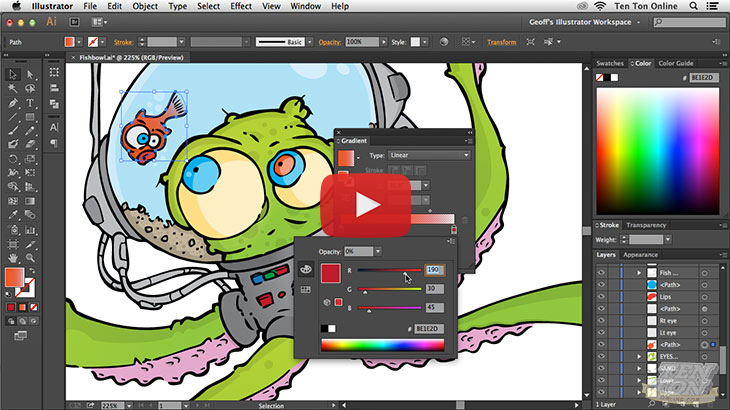This screenshot has height=410, width=730.
Task: Select the Eraser tool
Action: click(30, 144)
